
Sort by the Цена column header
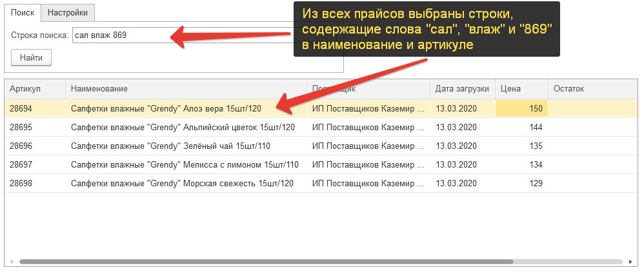[x=521, y=88]
